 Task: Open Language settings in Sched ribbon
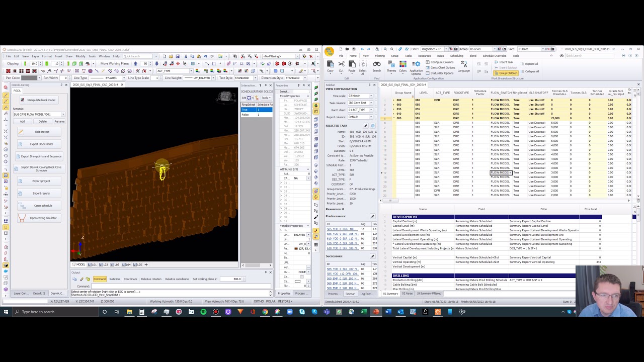[464, 66]
